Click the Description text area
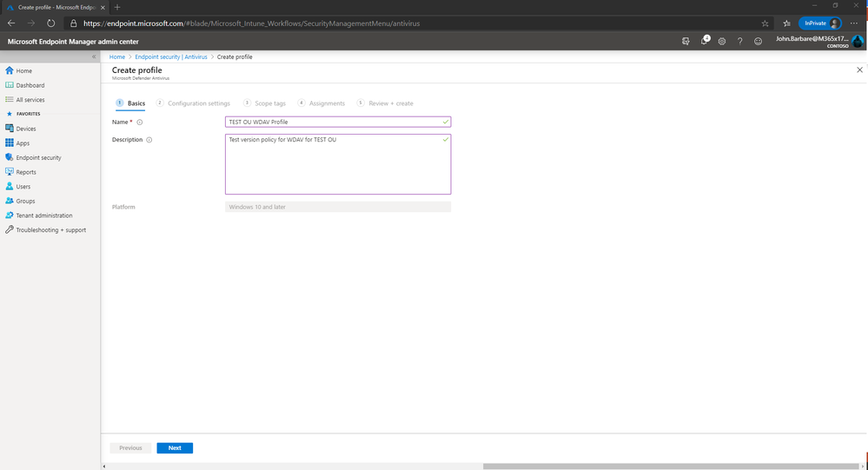 338,164
